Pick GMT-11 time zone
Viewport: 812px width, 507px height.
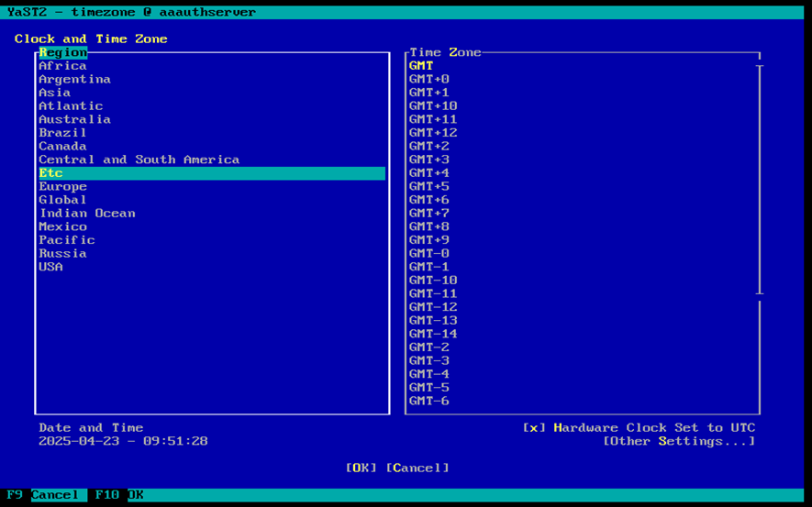pyautogui.click(x=433, y=294)
